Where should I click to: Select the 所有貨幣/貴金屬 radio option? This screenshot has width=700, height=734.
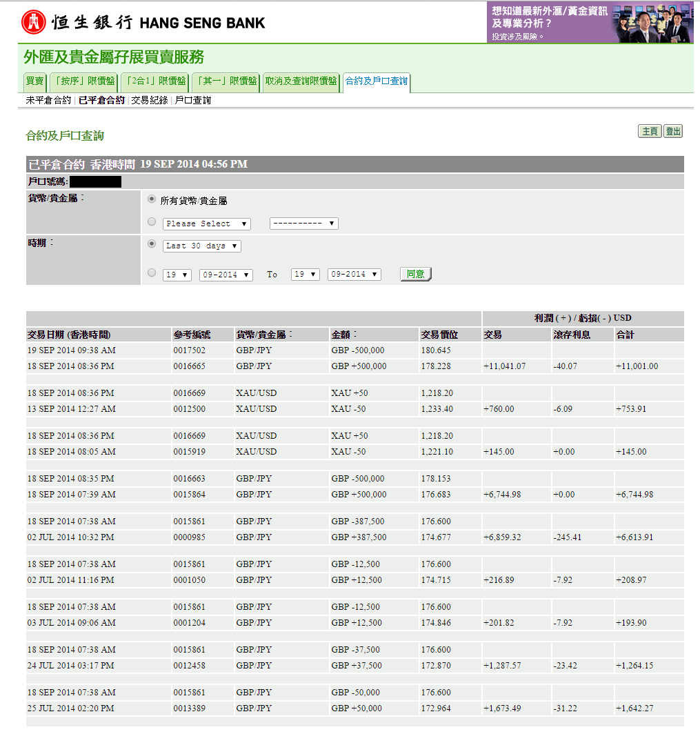(152, 199)
